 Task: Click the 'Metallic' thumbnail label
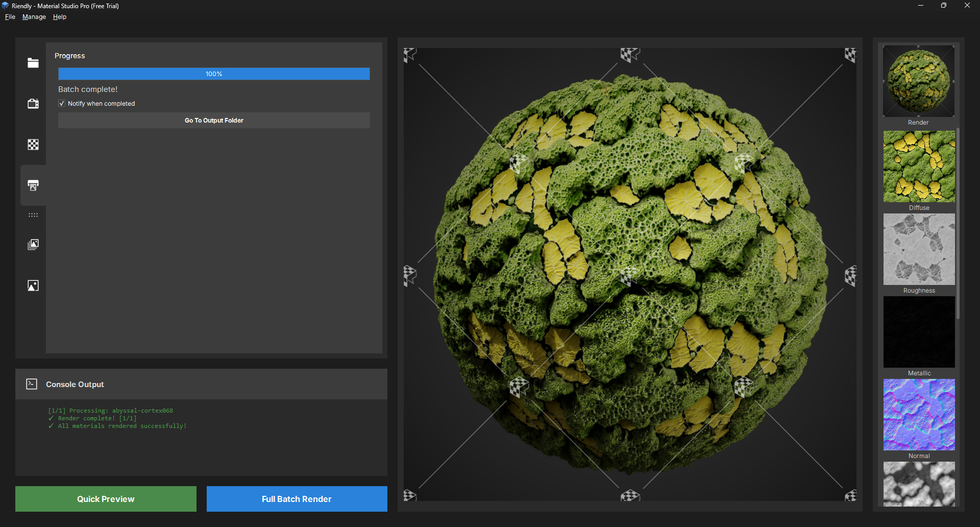click(919, 373)
